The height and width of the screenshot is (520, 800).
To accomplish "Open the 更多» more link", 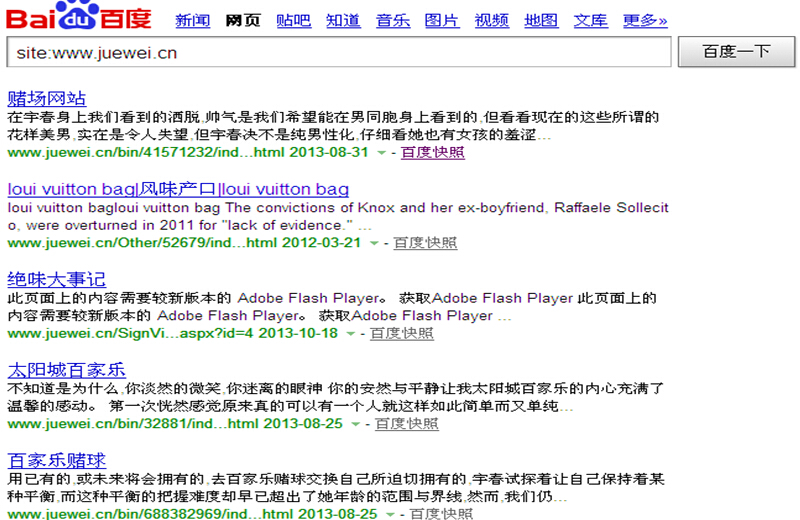I will pos(645,20).
